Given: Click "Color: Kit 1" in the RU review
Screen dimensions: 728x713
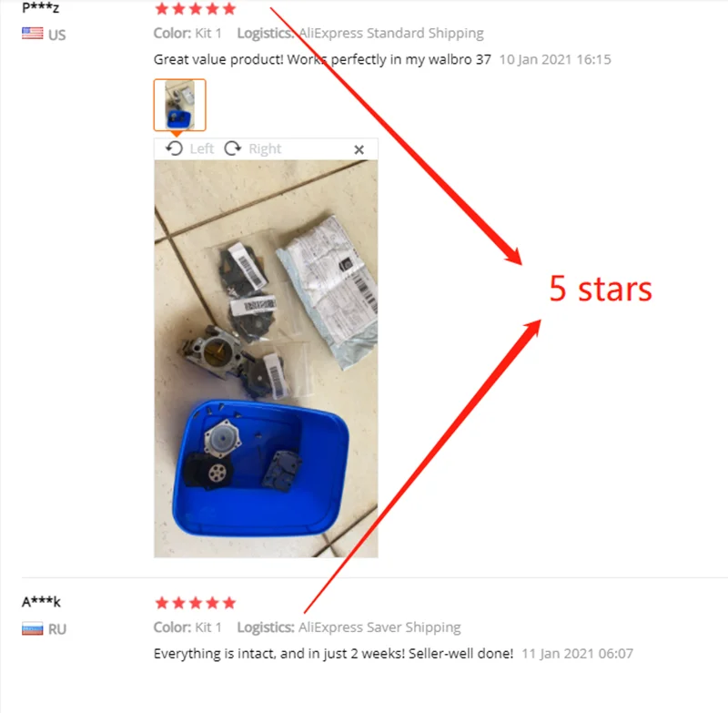Looking at the screenshot, I should 187,627.
